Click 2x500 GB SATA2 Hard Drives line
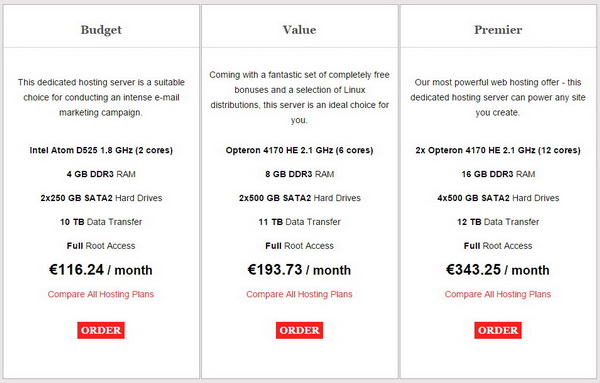The height and width of the screenshot is (383, 600). 300,198
